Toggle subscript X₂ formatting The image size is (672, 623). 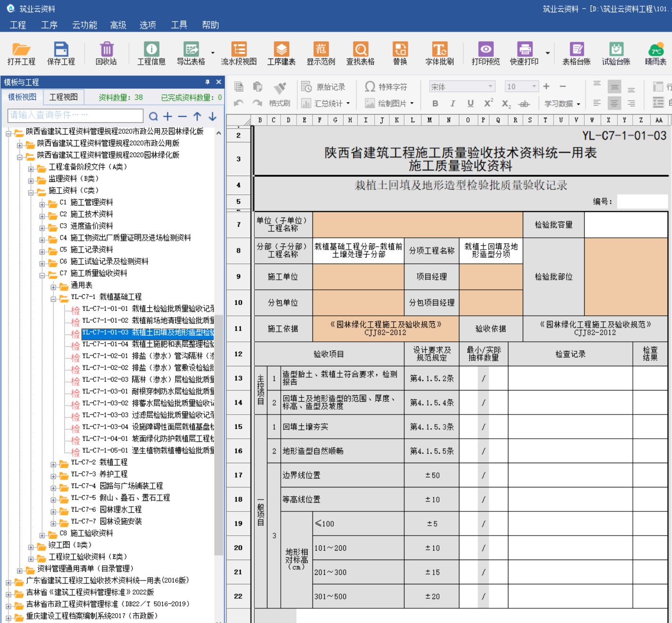[506, 104]
